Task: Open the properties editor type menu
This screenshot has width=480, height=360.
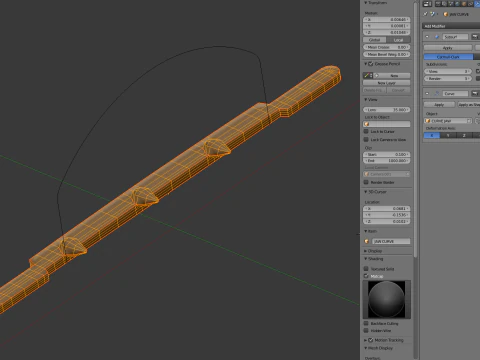Action: (427, 4)
